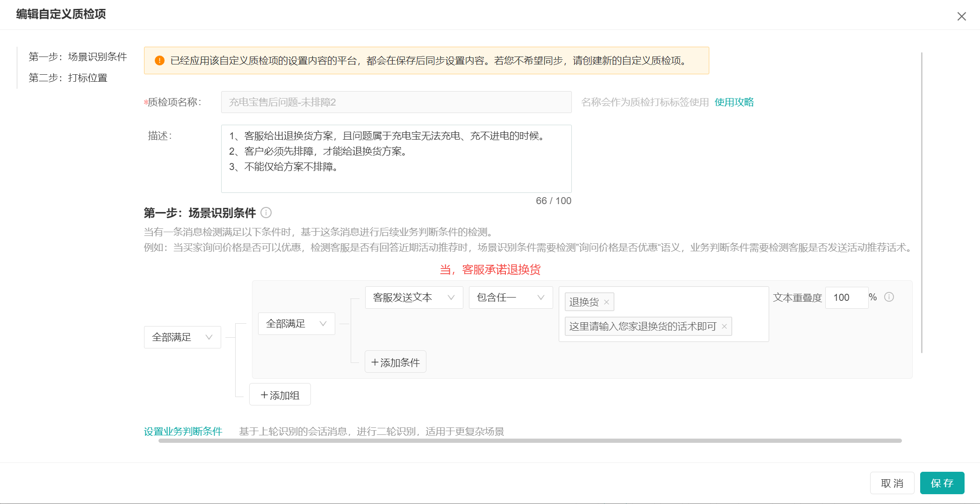
Task: Remove the 这里请输入您家退换货的话术即可 tag
Action: click(724, 327)
